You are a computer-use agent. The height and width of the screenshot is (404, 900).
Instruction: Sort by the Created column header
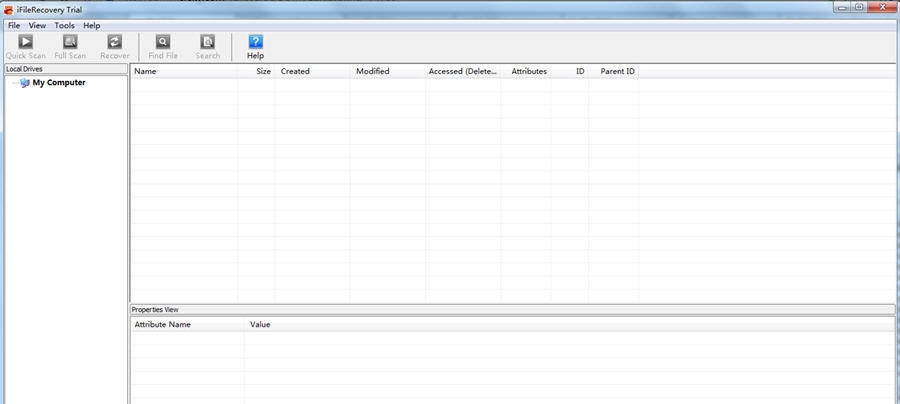[312, 71]
